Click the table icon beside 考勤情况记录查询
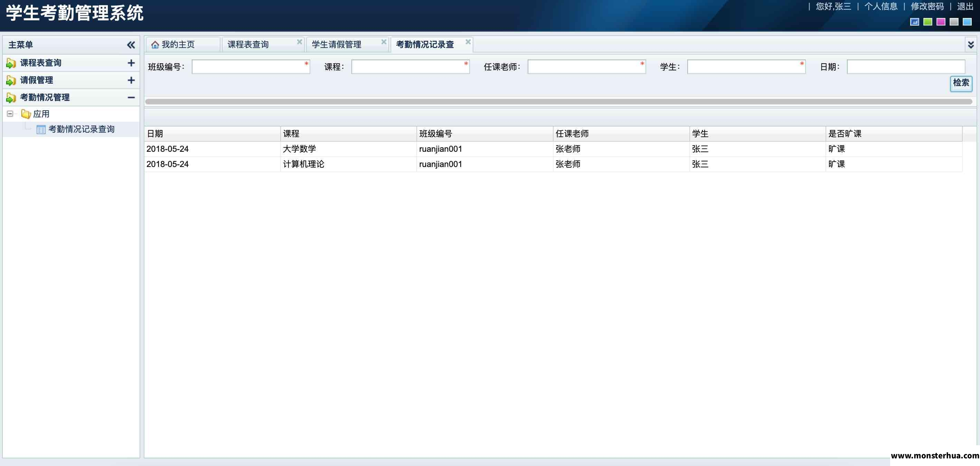This screenshot has width=980, height=466. click(x=41, y=129)
